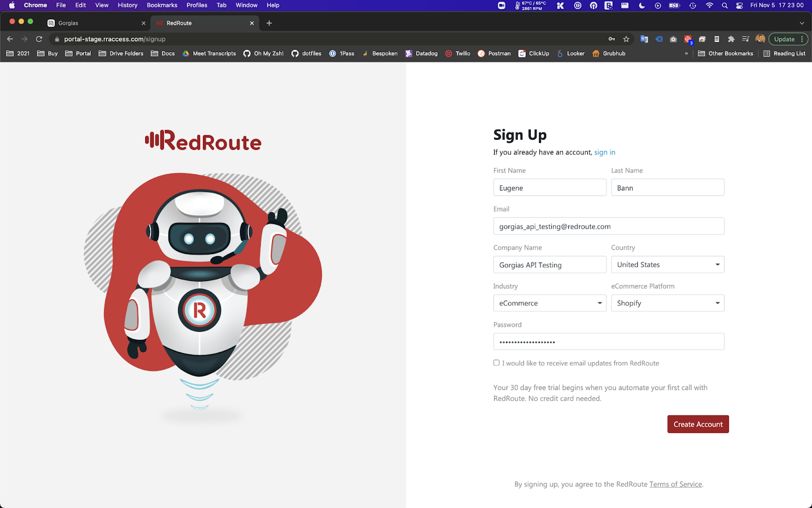Click the Zoom camera menu bar icon
Image resolution: width=812 pixels, height=508 pixels.
click(501, 5)
